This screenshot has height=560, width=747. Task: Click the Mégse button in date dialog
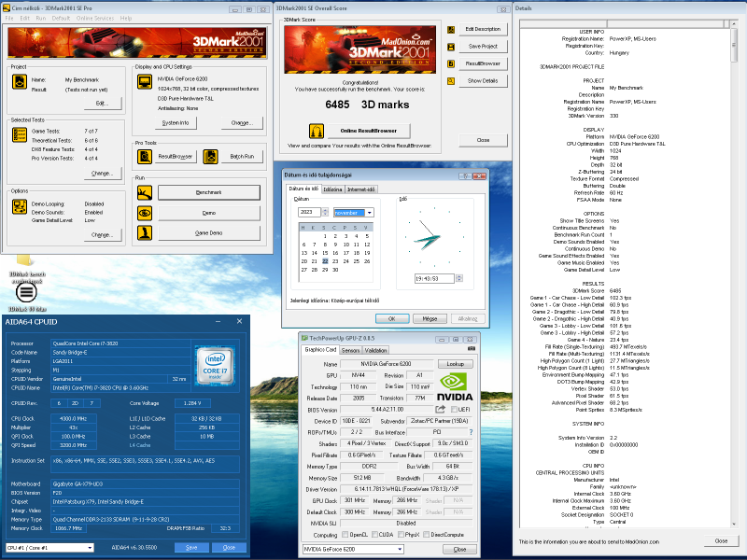430,318
